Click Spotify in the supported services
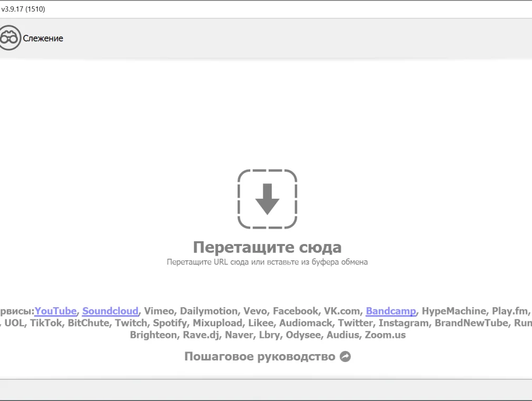This screenshot has height=401, width=532. pos(170,323)
